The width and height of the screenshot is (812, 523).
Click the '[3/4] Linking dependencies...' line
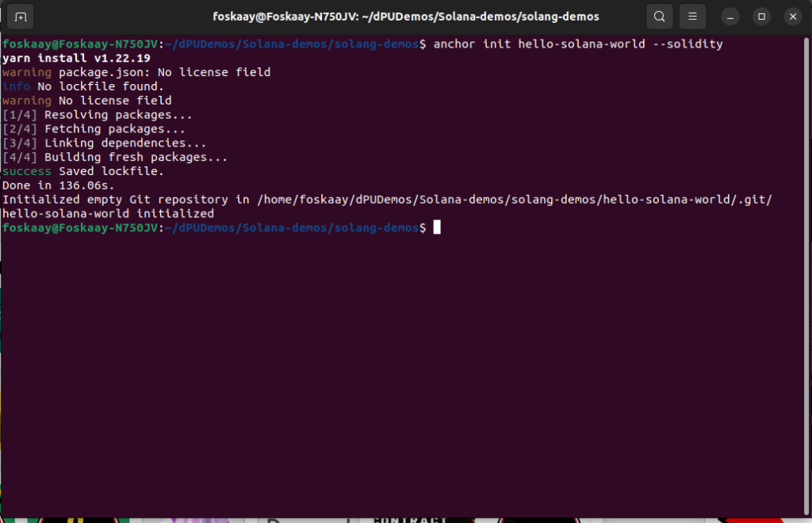click(x=104, y=143)
